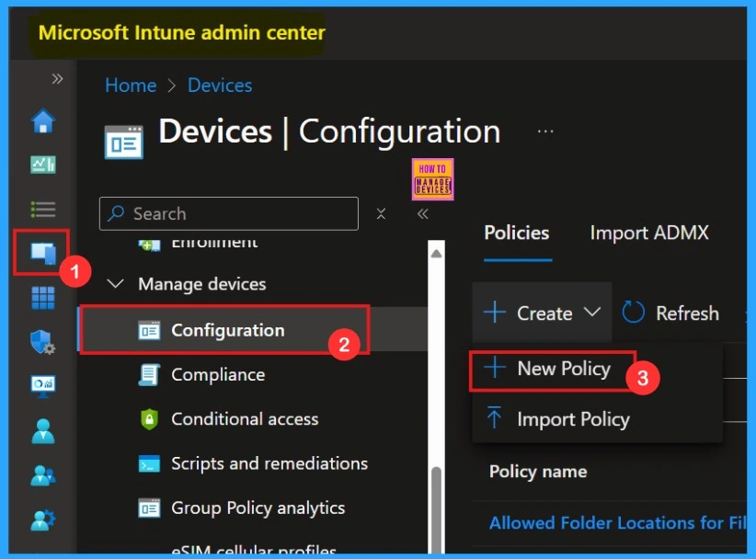Open the Create dropdown

543,313
